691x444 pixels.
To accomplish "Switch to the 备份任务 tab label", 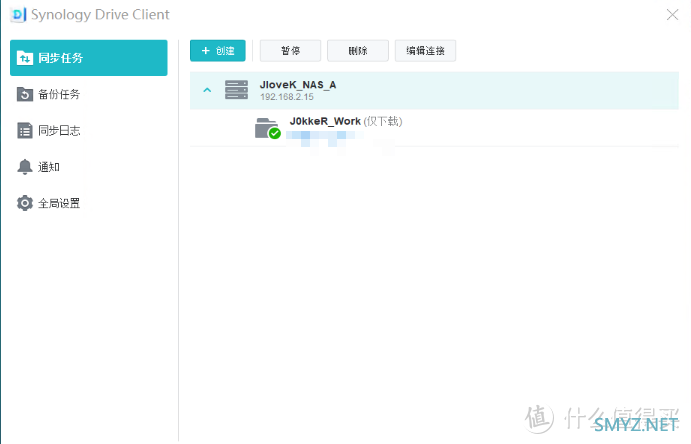I will tap(59, 94).
